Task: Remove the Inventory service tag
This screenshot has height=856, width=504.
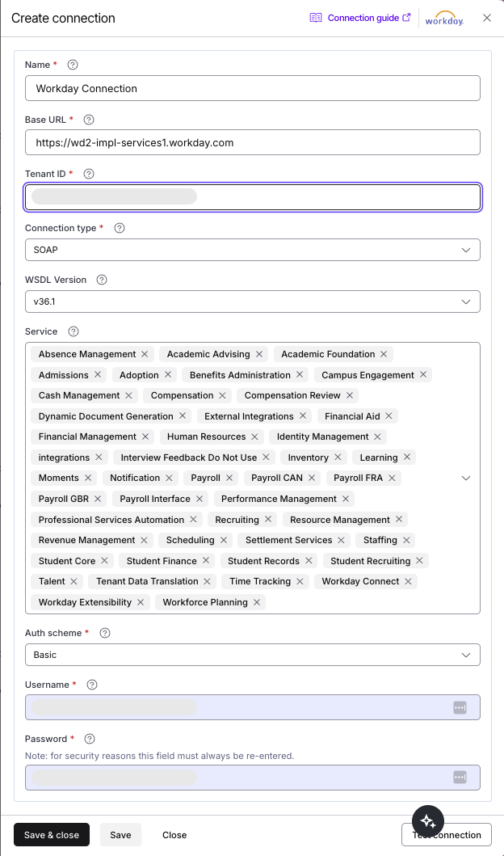Action: 338,458
